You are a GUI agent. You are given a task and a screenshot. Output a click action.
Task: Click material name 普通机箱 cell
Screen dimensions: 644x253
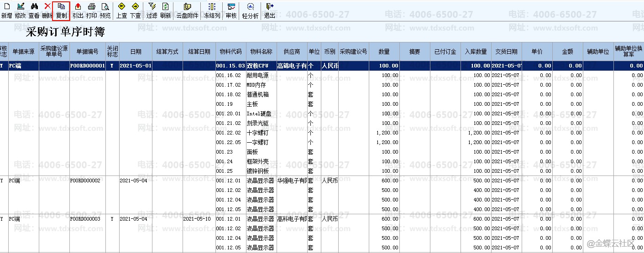pos(261,94)
